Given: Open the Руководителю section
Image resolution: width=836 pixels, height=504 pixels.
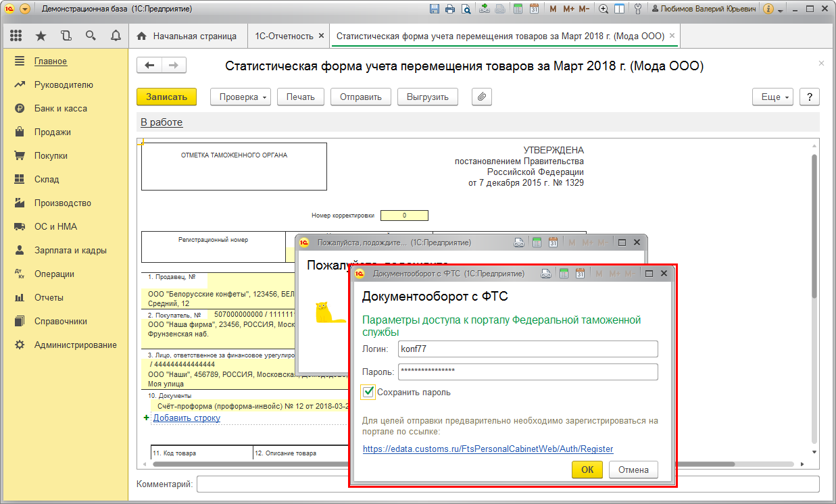Looking at the screenshot, I should [x=64, y=85].
